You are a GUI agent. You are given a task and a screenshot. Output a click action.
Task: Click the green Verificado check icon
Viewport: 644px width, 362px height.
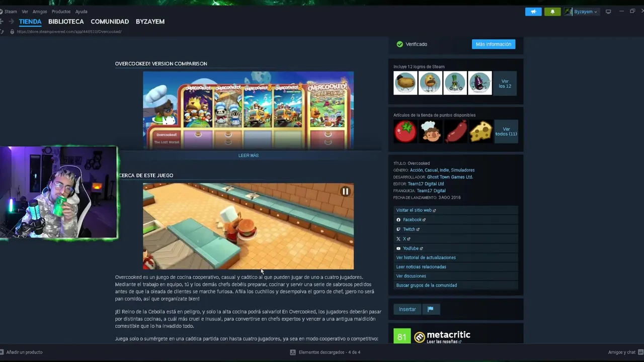(399, 44)
